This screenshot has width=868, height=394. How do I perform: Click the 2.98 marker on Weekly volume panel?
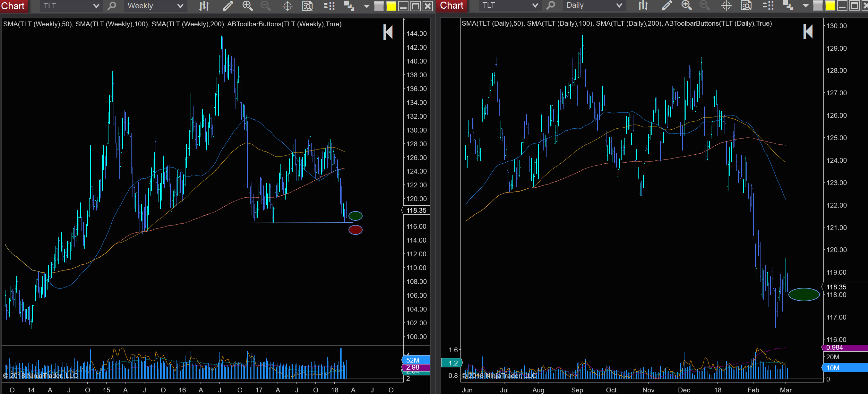tap(416, 367)
